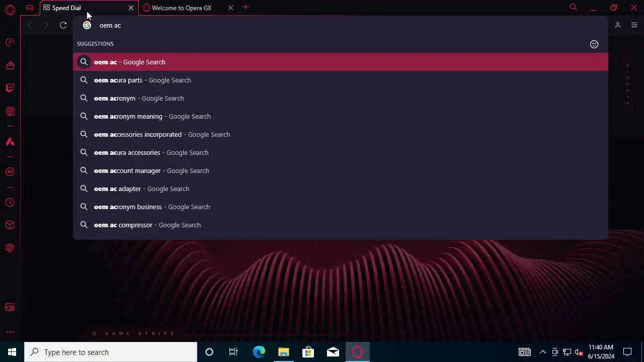Select the 'oem acronym meaning' suggestion
Viewport: 644px width, 362px height.
tap(341, 116)
